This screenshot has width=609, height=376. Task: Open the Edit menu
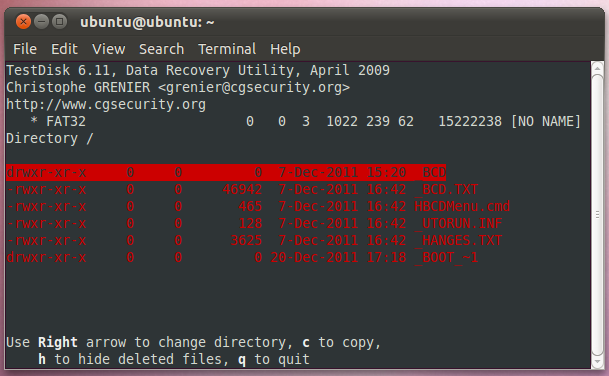64,49
